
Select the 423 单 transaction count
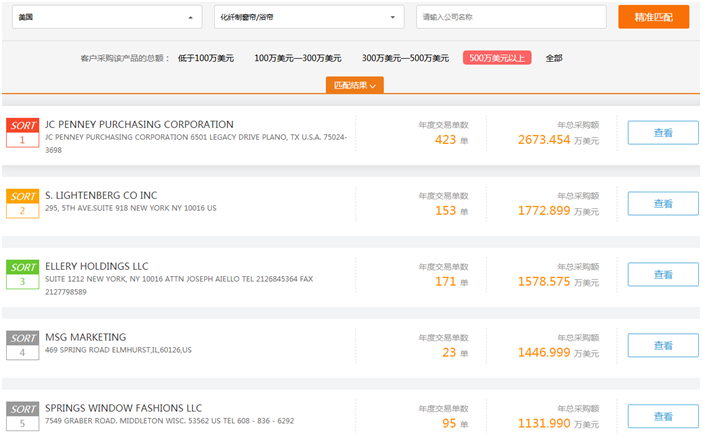(451, 140)
